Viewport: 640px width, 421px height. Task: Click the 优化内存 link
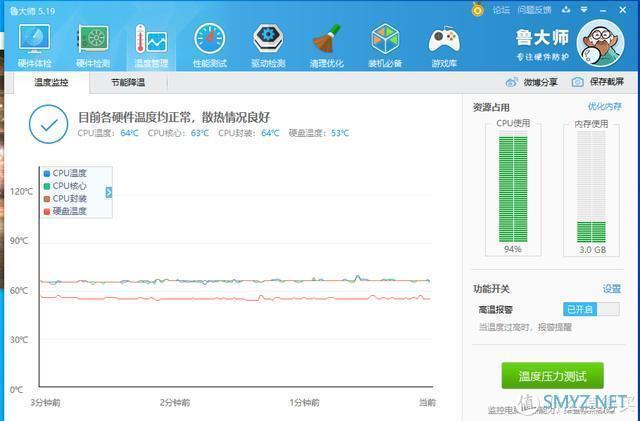[604, 107]
